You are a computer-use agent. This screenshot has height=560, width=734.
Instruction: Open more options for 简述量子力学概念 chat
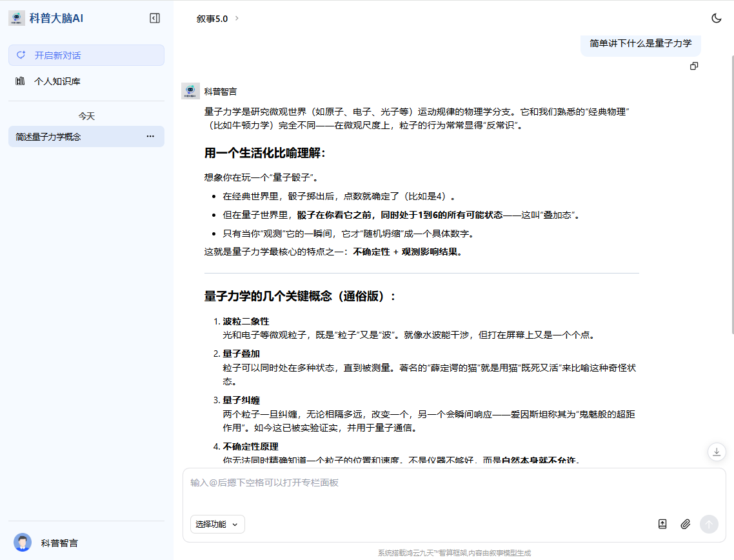pos(150,136)
